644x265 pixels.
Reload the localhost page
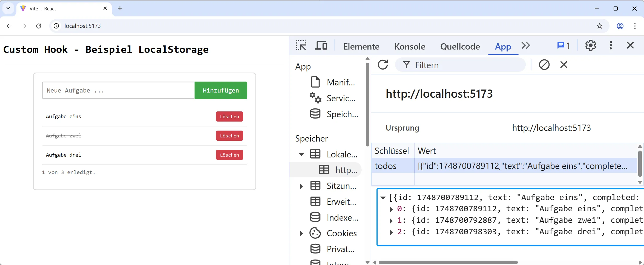point(39,26)
